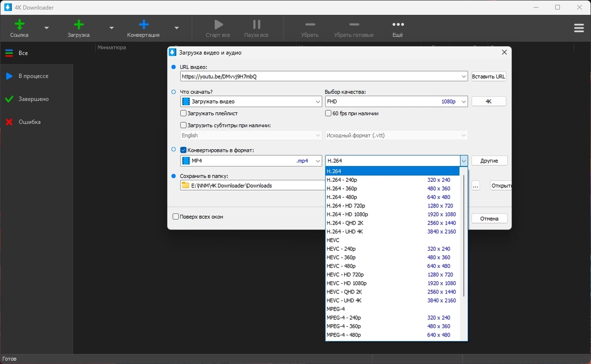Screen dimensions: 591x364
Task: Expand the arrow next to Загрузка
Action: pos(111,28)
